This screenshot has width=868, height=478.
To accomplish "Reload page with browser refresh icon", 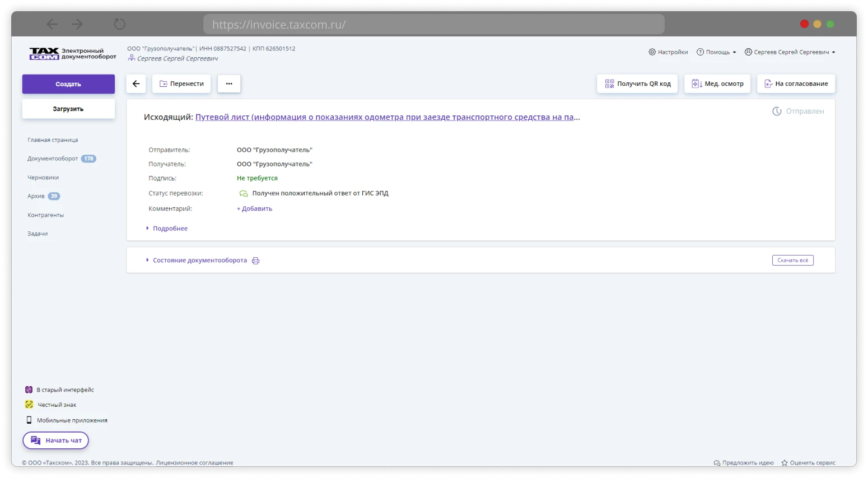I will coord(120,24).
